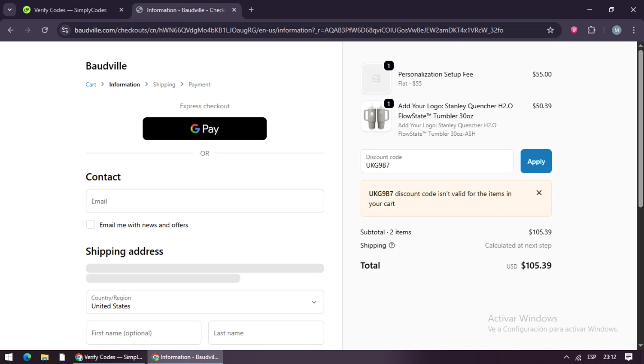This screenshot has height=364, width=644.
Task: Open a new browser tab
Action: click(x=251, y=10)
